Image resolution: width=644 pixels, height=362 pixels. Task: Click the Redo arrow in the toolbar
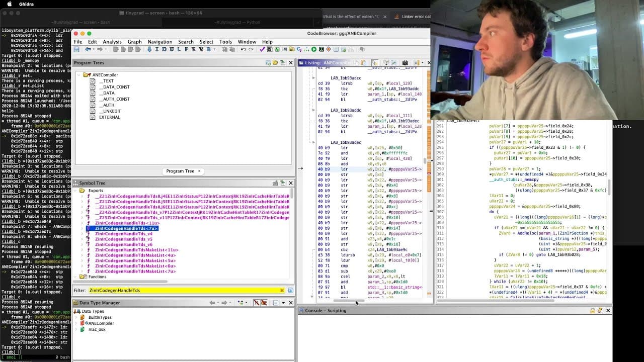click(251, 49)
